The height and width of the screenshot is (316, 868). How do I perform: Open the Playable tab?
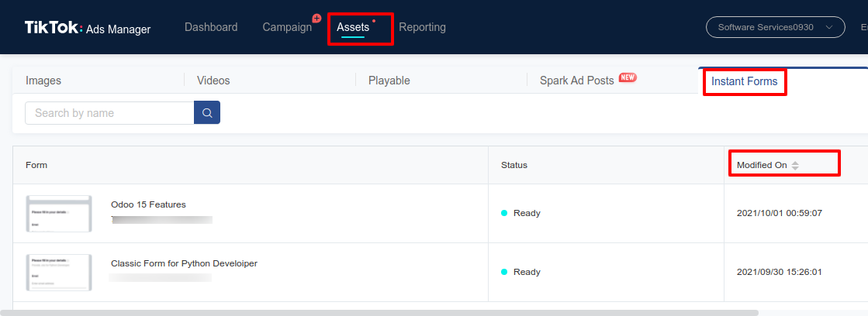coord(389,81)
